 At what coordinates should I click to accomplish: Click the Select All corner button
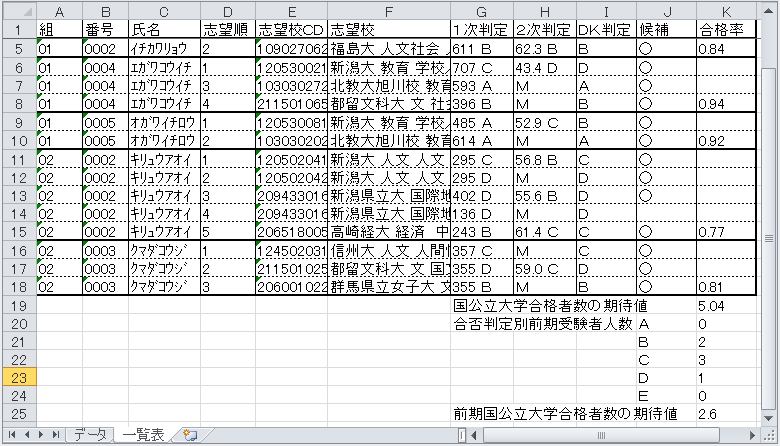(17, 10)
